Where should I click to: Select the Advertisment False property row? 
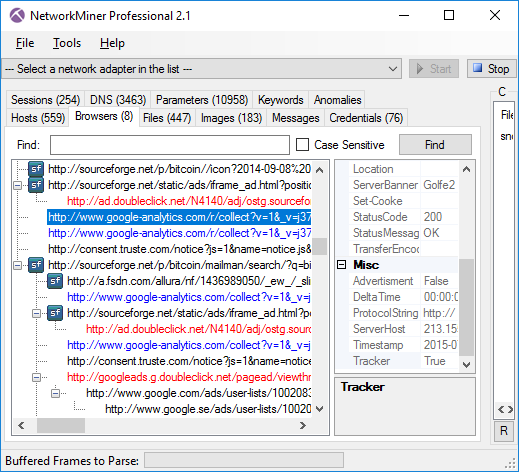pyautogui.click(x=403, y=281)
